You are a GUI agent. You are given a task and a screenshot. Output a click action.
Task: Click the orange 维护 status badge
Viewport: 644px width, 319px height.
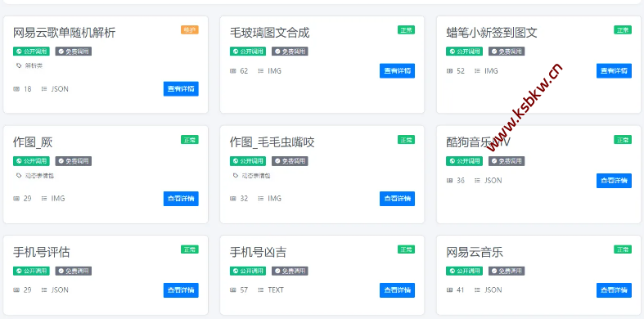189,29
